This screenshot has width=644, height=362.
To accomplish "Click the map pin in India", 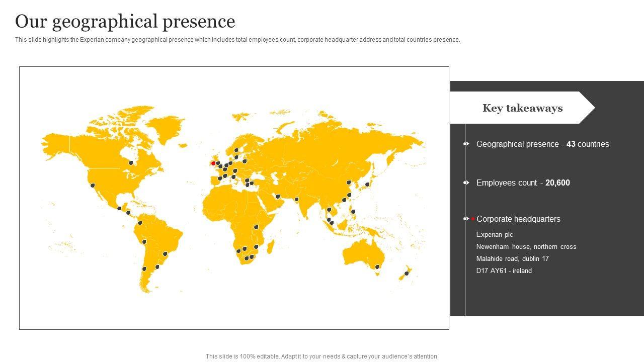I will pos(297,200).
